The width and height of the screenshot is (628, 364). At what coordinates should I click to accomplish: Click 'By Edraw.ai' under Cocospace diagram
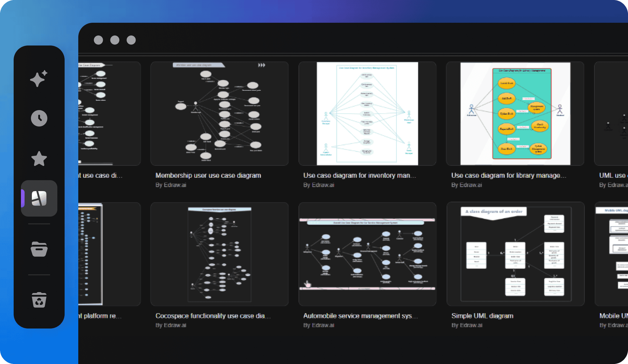[x=171, y=325]
